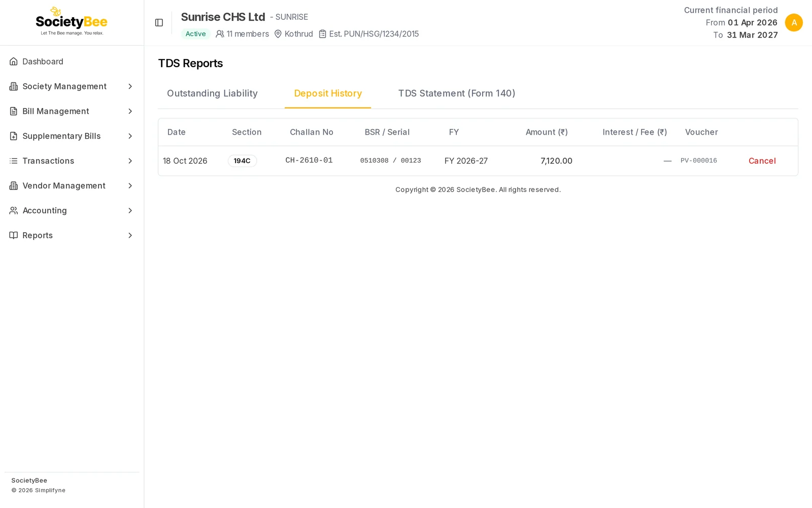
Task: Click the Transactions list icon
Action: point(14,161)
